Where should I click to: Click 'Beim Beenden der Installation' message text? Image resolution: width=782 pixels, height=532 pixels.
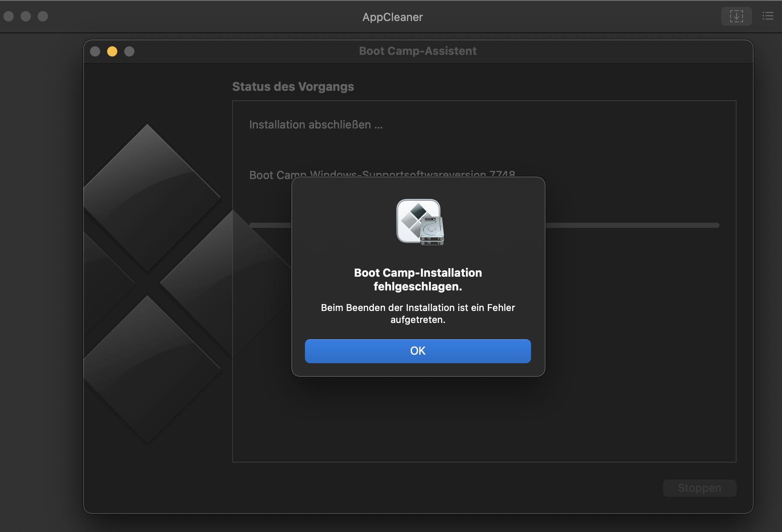coord(418,314)
